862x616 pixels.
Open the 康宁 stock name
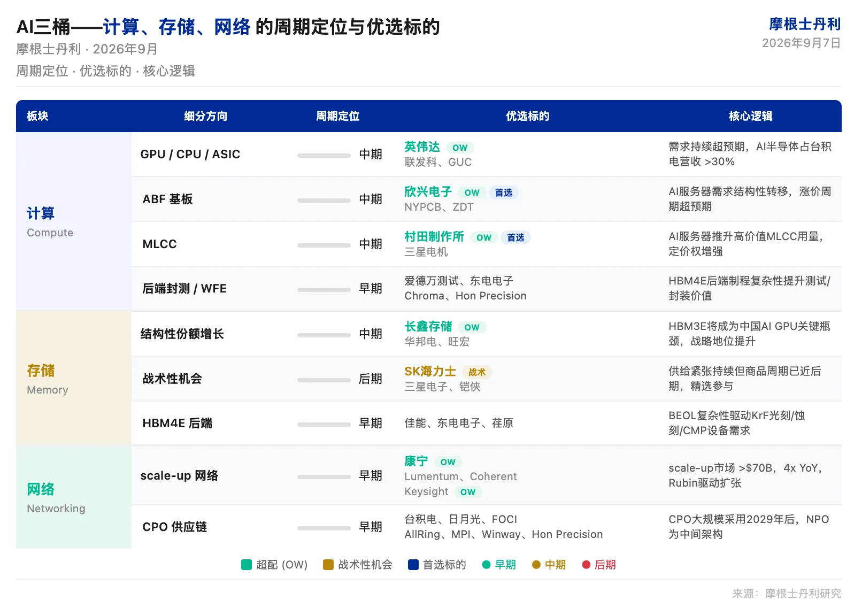pyautogui.click(x=417, y=461)
